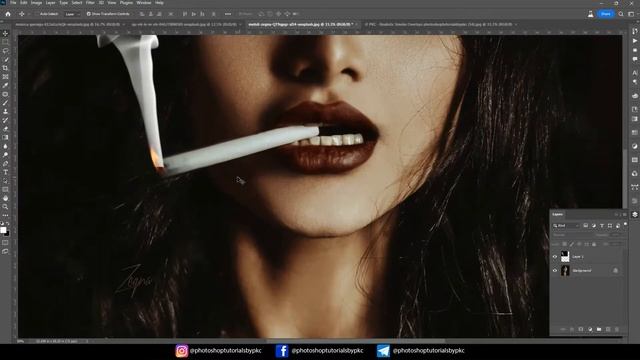Screen dimensions: 640x360
Task: Click the background color swatch
Action: pyautogui.click(x=7, y=233)
